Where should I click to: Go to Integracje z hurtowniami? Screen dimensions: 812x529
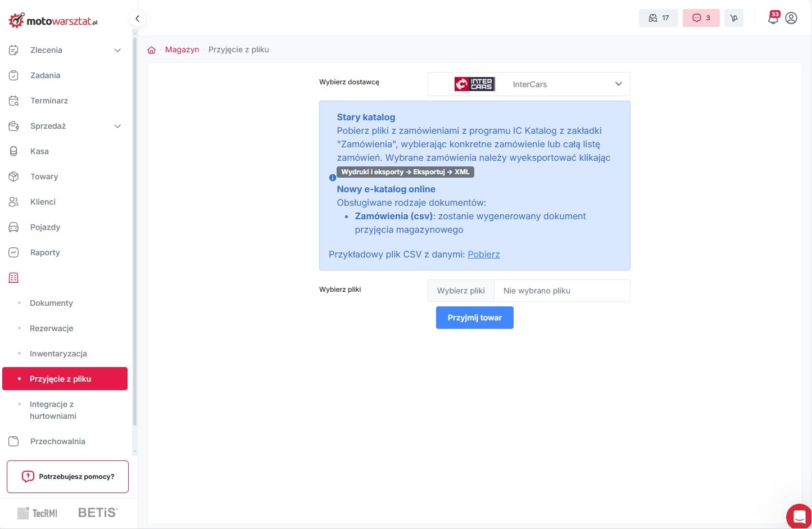coord(53,410)
